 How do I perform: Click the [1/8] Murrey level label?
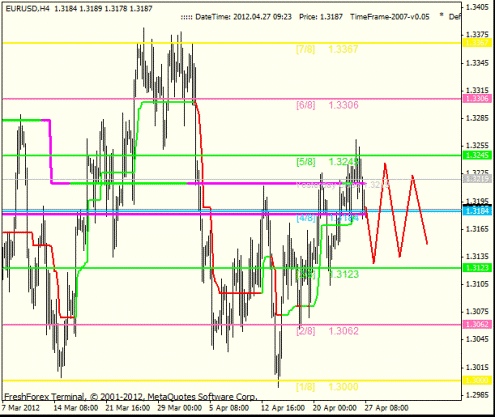pyautogui.click(x=305, y=387)
